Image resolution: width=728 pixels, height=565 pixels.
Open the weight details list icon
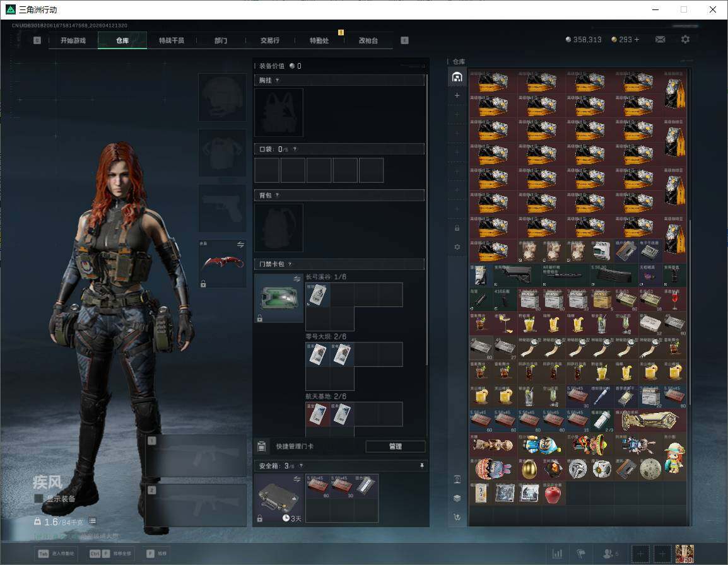[92, 521]
